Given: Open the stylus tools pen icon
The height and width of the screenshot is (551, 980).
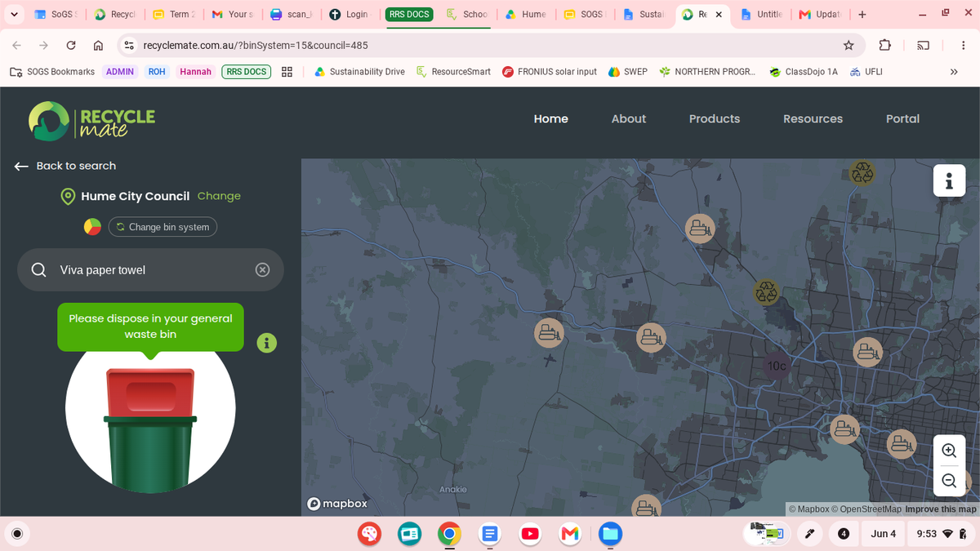Looking at the screenshot, I should pyautogui.click(x=809, y=534).
